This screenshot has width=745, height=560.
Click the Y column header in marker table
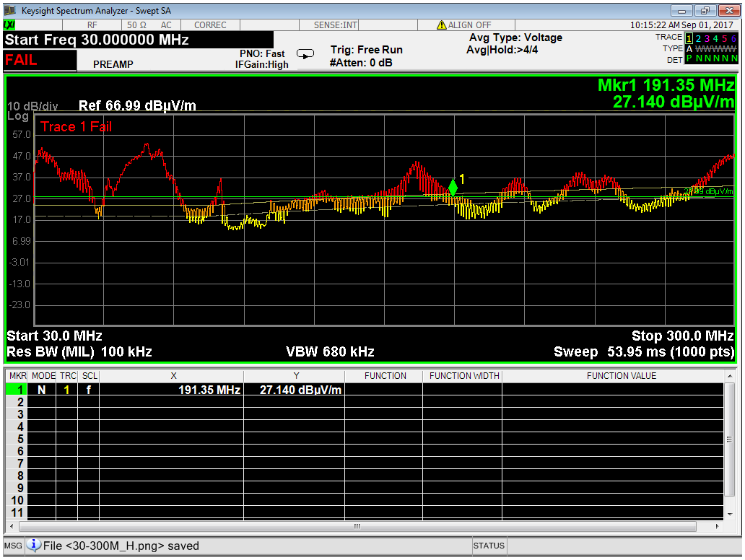click(x=296, y=376)
